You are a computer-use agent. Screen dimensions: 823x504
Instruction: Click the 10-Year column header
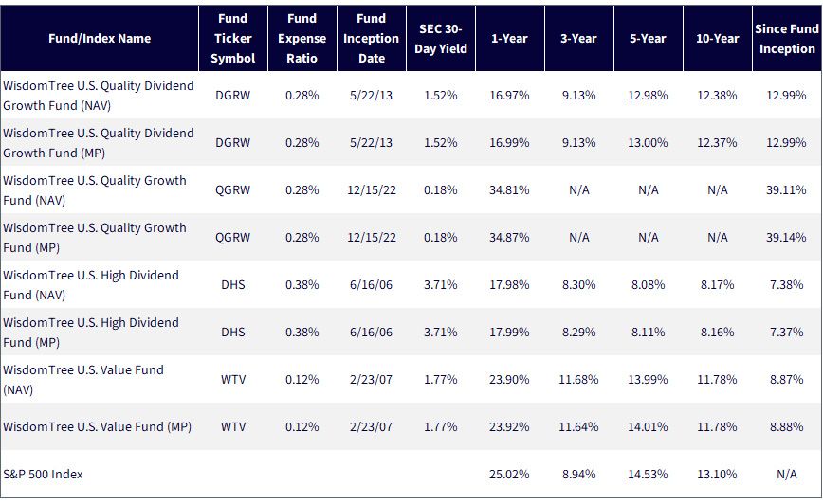coord(717,38)
